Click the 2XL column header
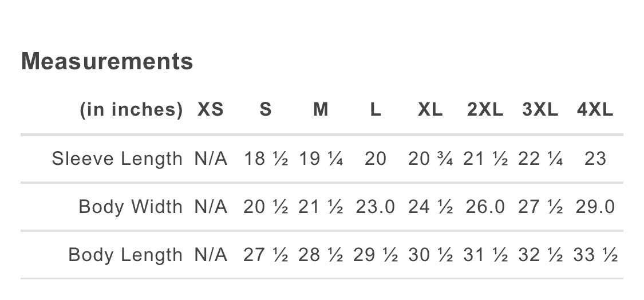Screen dimensions: 644x300 coord(485,109)
